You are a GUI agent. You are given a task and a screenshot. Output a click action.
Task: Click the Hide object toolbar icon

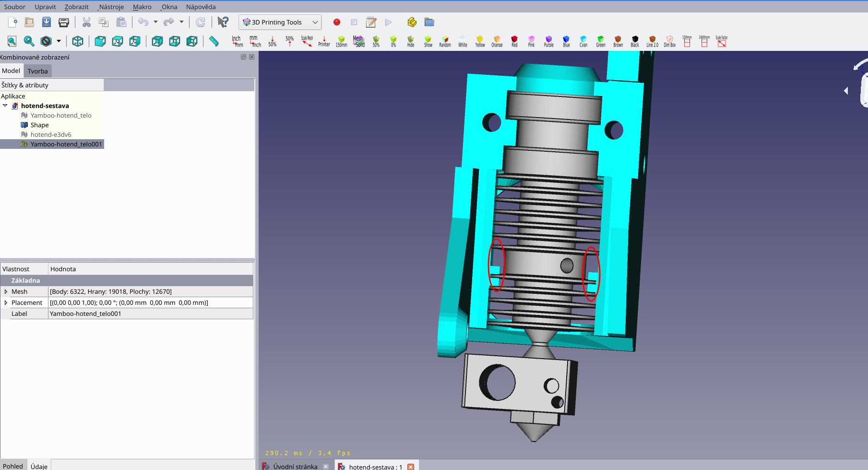tap(411, 41)
